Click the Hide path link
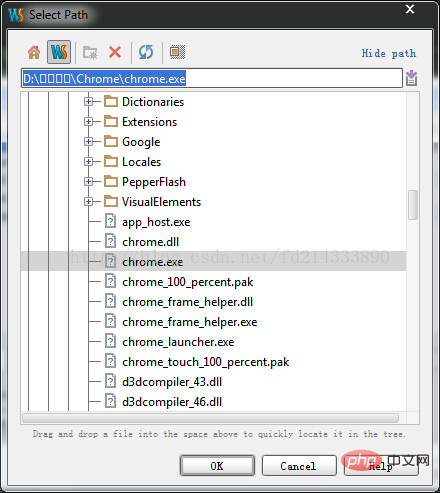Image resolution: width=440 pixels, height=493 pixels. [389, 53]
